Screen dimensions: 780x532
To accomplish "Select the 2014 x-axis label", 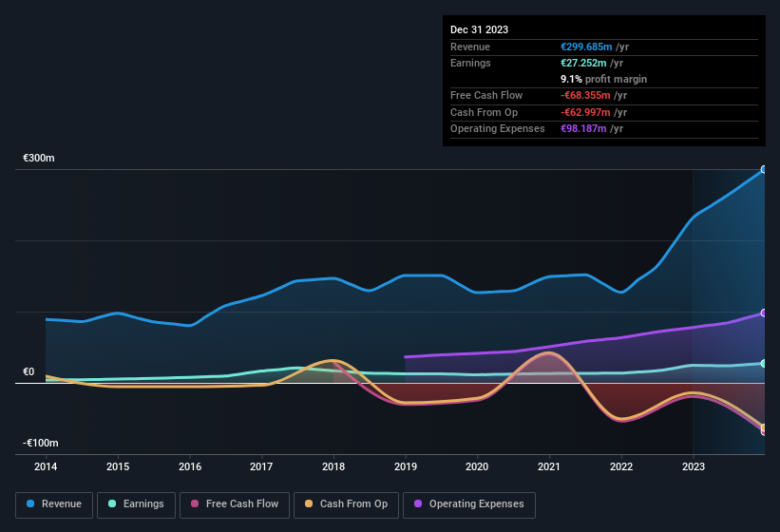I will (x=46, y=466).
